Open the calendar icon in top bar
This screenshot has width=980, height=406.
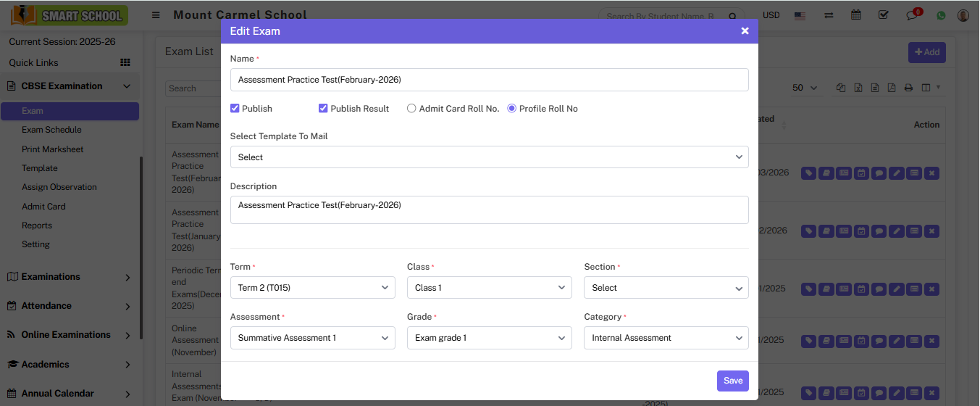coord(856,15)
